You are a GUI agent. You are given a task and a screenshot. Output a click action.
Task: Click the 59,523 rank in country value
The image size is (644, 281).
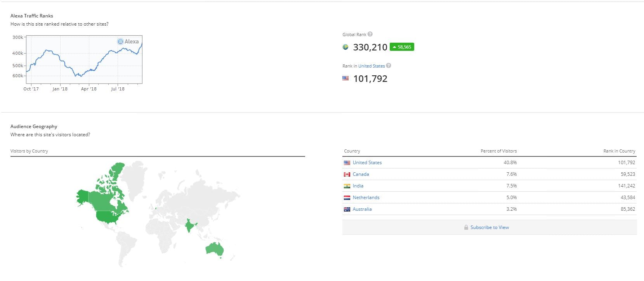tap(628, 174)
